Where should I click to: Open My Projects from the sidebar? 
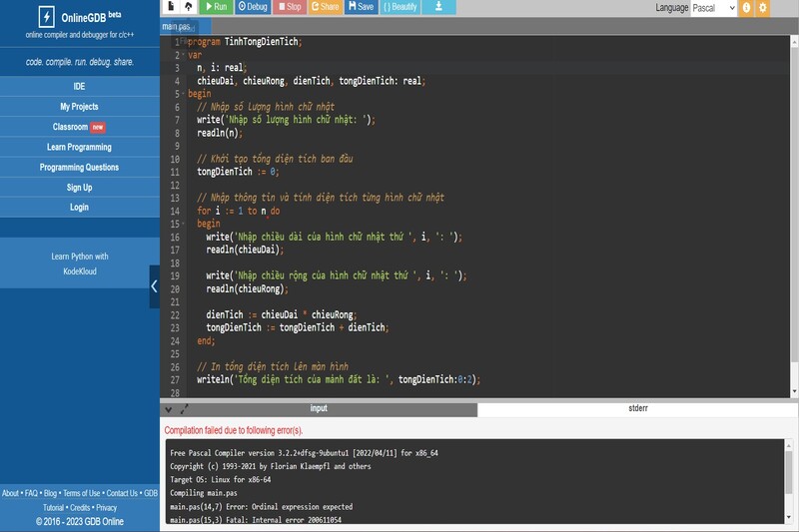(79, 107)
